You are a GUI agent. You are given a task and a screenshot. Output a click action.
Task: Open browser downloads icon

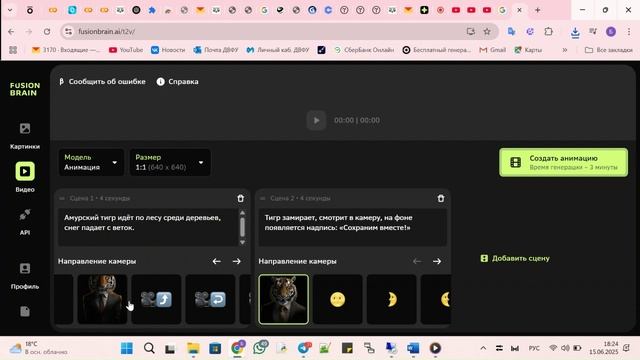tap(575, 32)
